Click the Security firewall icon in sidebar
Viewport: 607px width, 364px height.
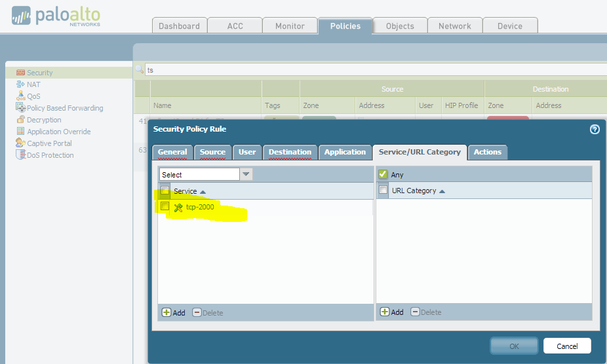click(x=20, y=72)
